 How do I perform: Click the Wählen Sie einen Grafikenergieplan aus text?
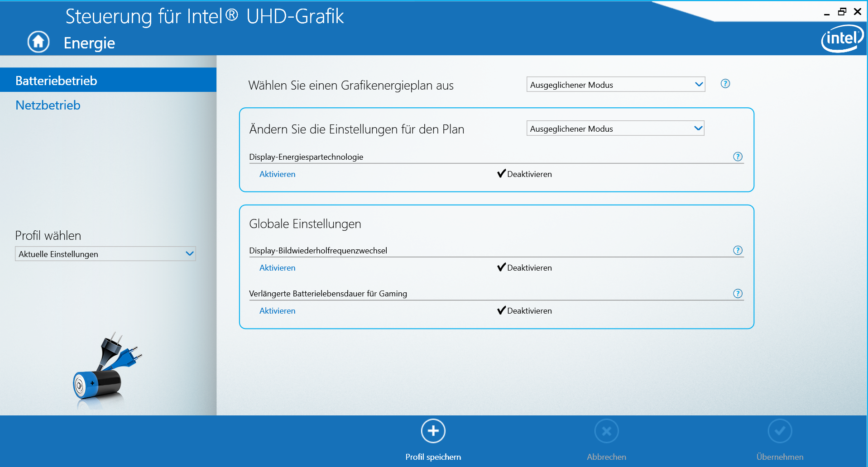[351, 86]
